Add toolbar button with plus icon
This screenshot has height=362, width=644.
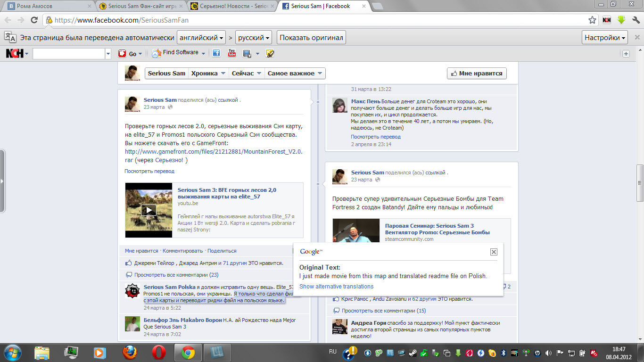[626, 54]
